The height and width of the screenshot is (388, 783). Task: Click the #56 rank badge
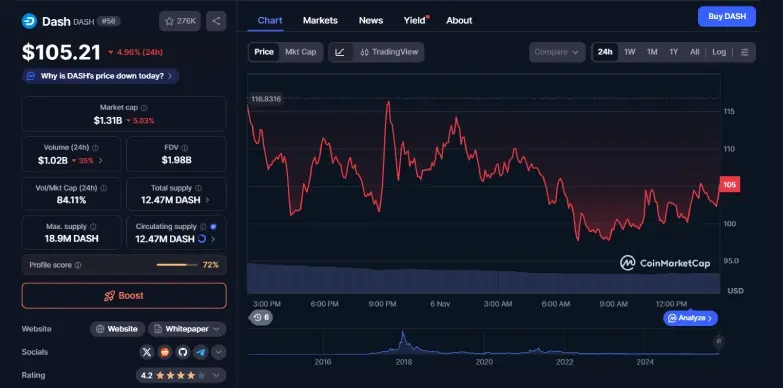(108, 21)
